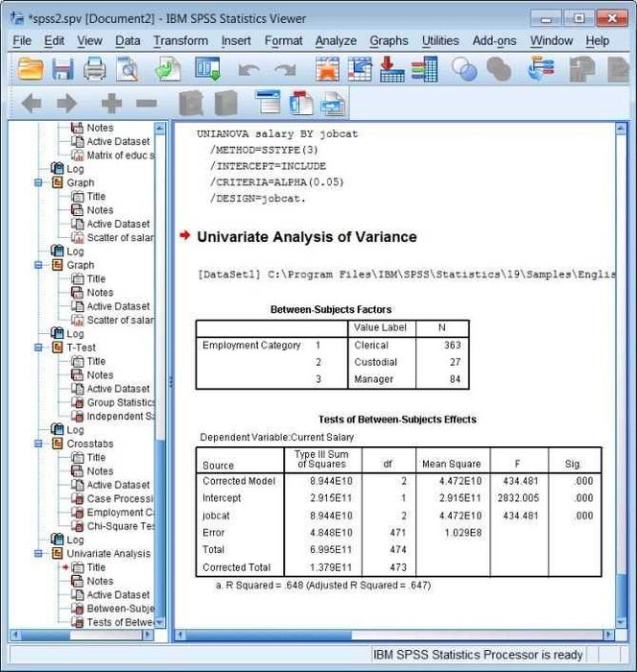Viewport: 637px width, 672px height.
Task: Collapse the first Graph outline node
Action: [x=38, y=182]
